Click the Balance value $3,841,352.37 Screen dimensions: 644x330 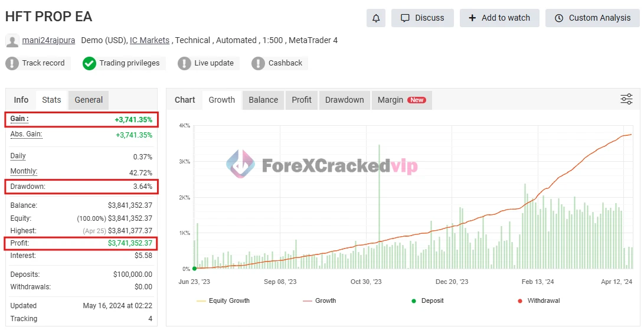130,205
